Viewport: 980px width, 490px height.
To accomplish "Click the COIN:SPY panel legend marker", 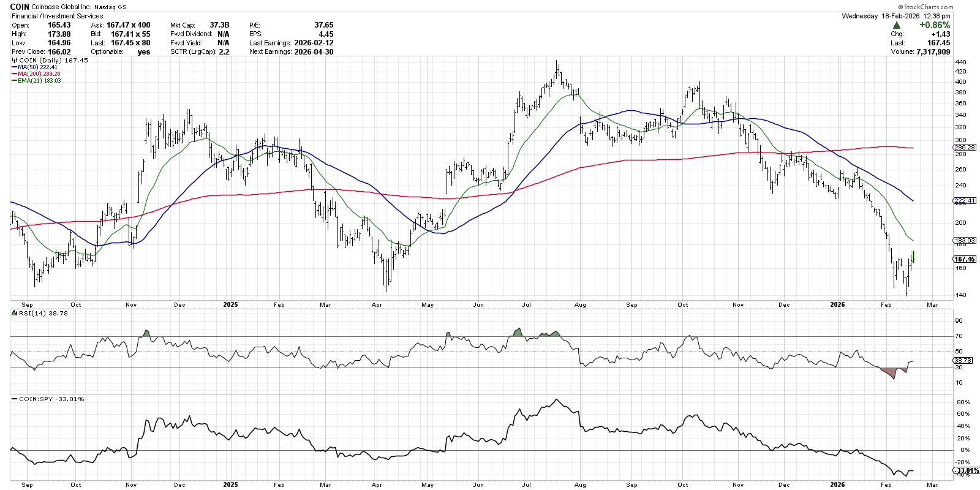I will 15,399.
